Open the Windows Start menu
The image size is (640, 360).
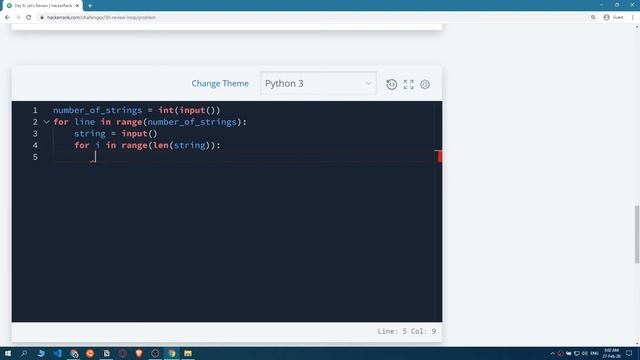tap(8, 353)
